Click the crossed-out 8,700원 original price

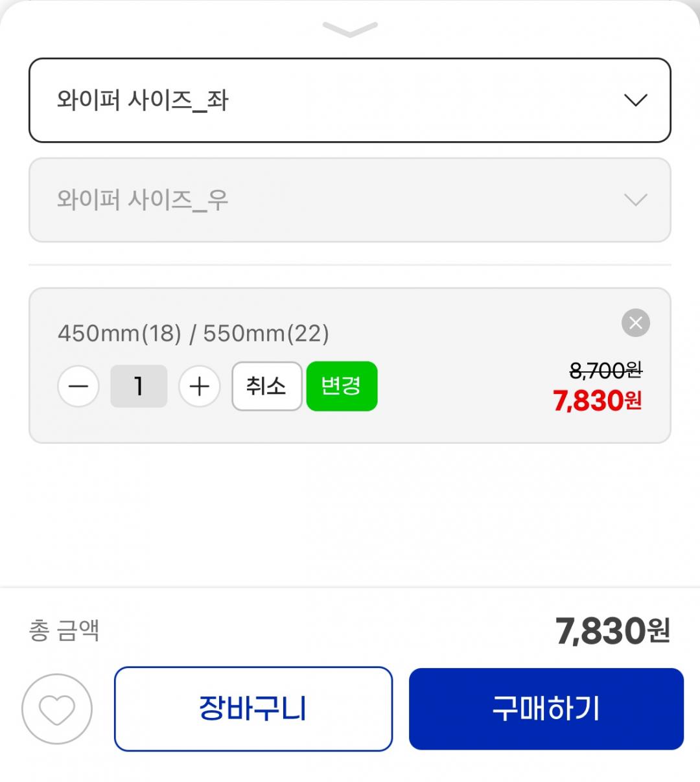(x=605, y=371)
